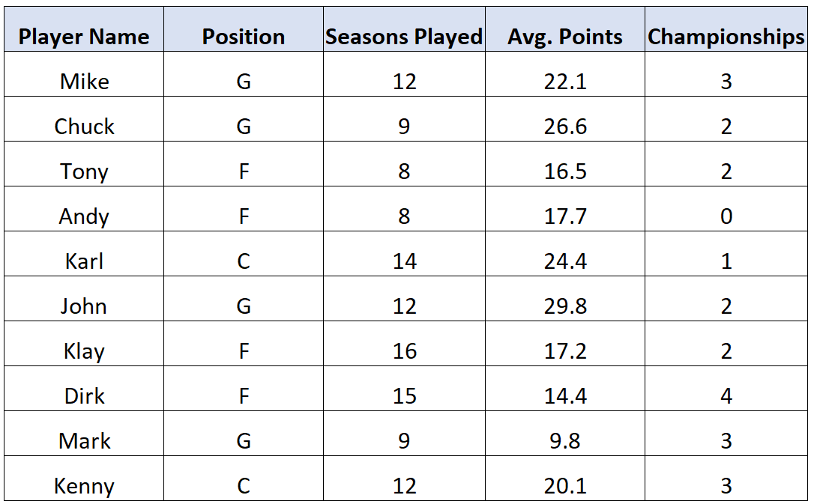814x504 pixels.
Task: Select the Player Name header cell
Action: (84, 29)
